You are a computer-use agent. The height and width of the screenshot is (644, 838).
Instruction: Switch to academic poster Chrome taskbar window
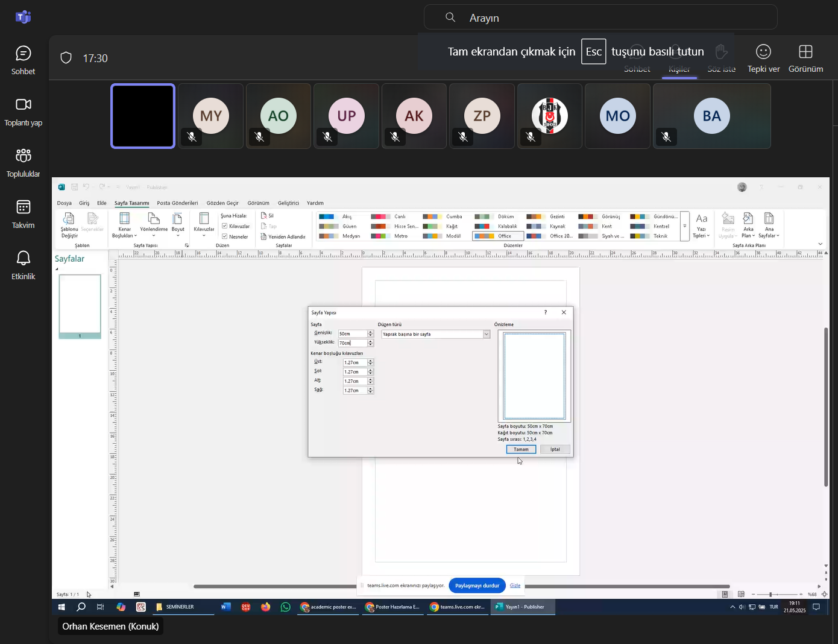329,607
